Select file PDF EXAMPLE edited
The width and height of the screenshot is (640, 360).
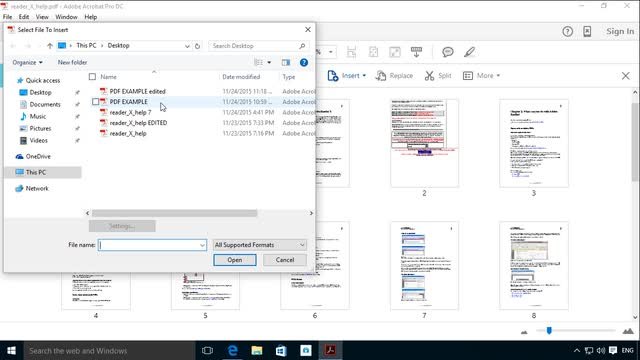click(x=137, y=91)
